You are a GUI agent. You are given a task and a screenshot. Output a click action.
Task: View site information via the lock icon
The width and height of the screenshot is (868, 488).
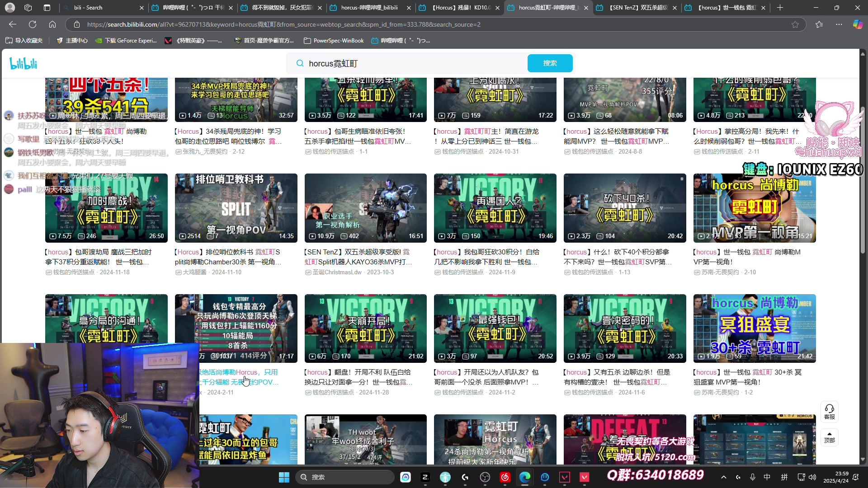pyautogui.click(x=77, y=24)
